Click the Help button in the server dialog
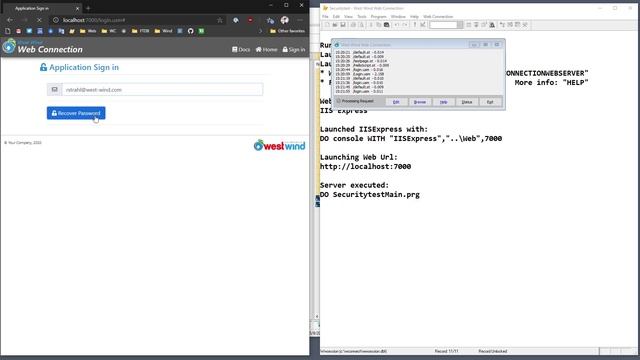 443,102
